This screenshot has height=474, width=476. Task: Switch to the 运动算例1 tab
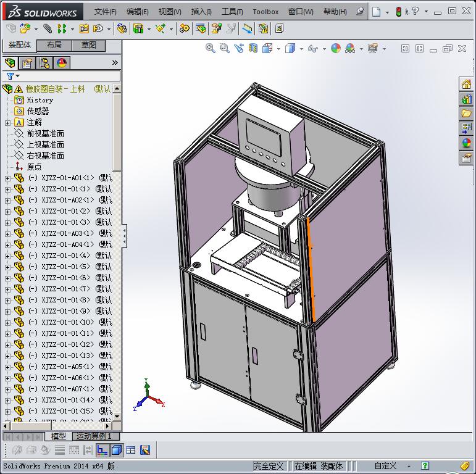pyautogui.click(x=96, y=436)
